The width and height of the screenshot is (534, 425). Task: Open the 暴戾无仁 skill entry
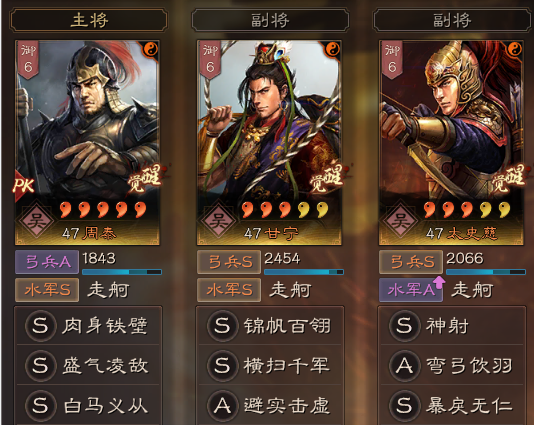(x=452, y=406)
